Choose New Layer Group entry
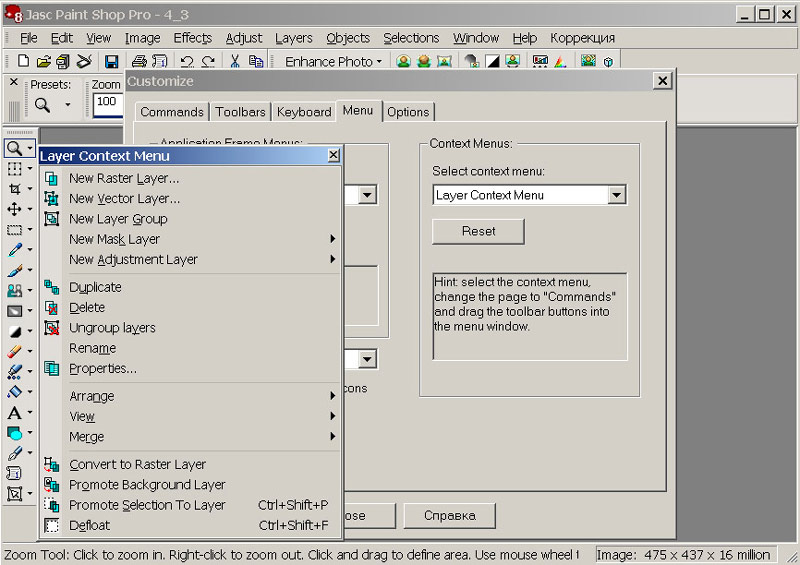 point(190,219)
